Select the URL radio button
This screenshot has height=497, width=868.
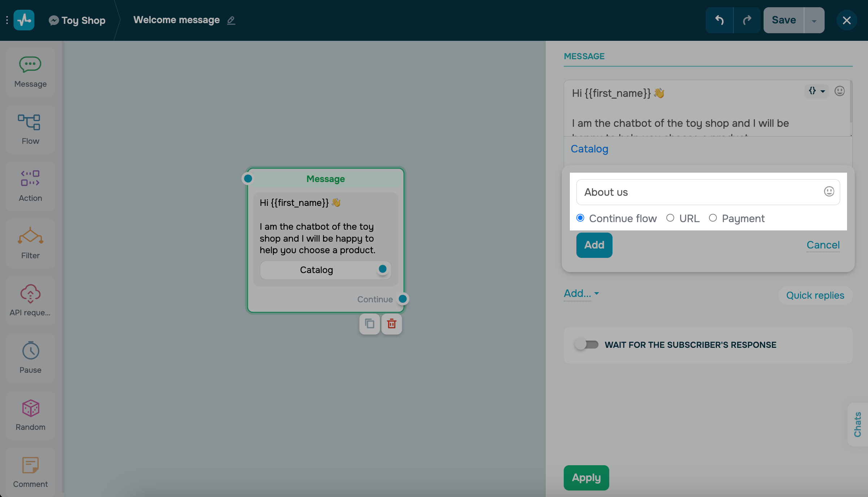(671, 218)
